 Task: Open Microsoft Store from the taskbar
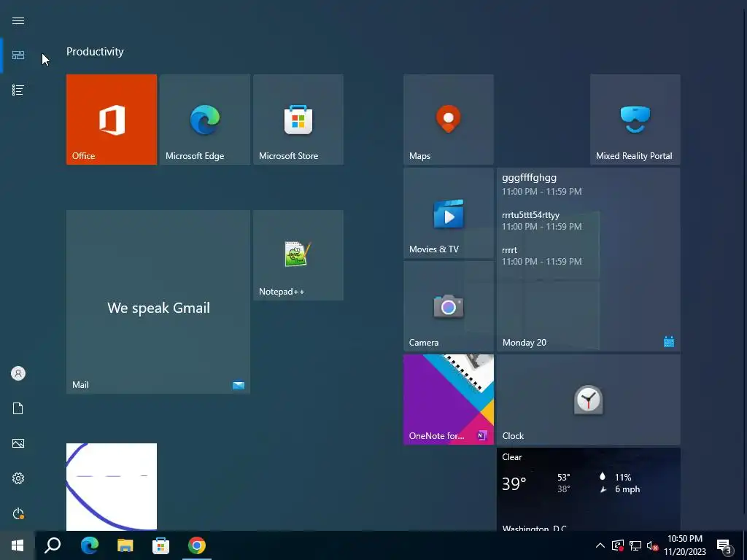[161, 545]
